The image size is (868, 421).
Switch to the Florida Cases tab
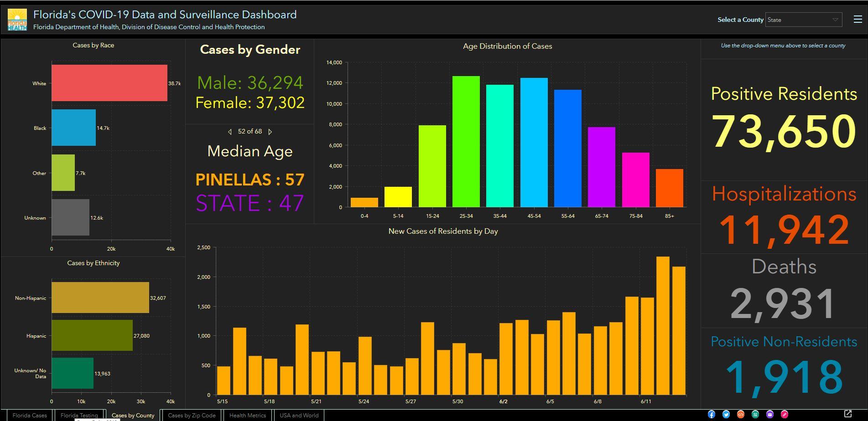pyautogui.click(x=30, y=415)
